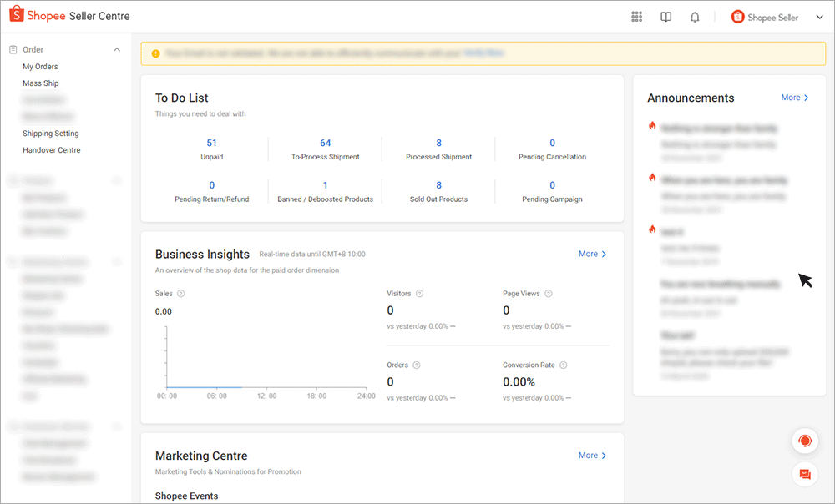
Task: Click the Shopee Events label
Action: 186,496
